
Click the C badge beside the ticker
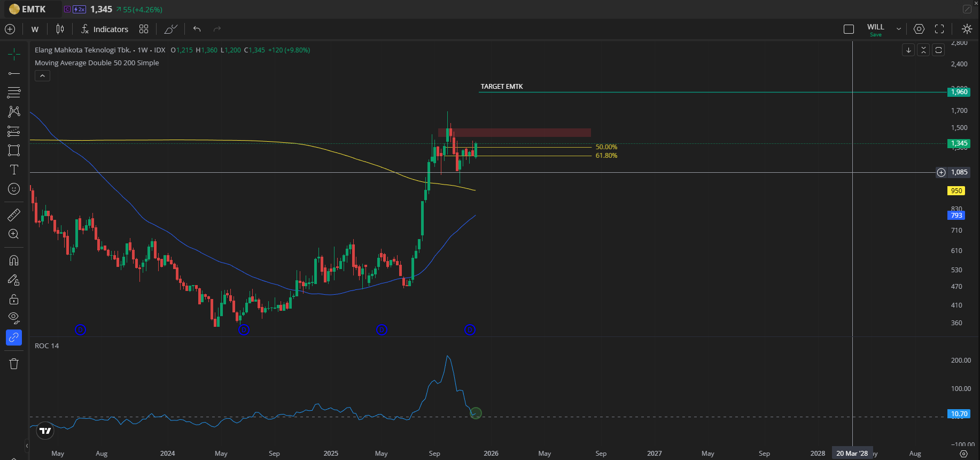click(67, 9)
